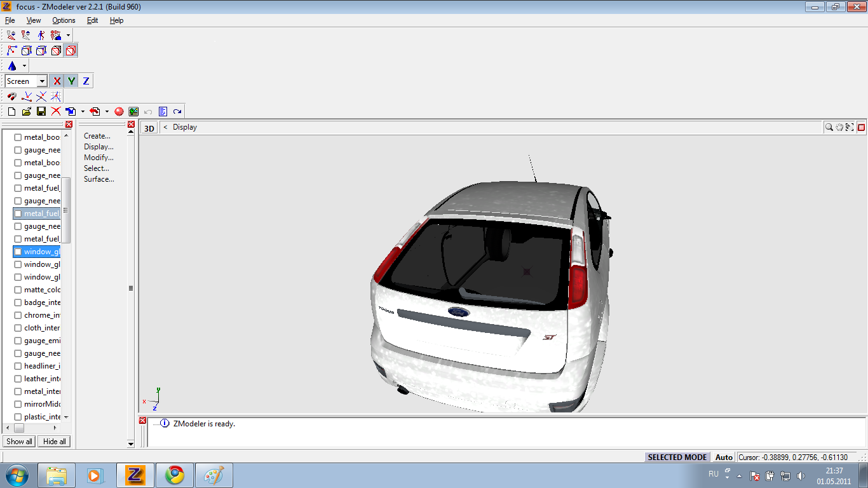Screen dimensions: 868x488
Task: Click the hand pan icon in viewport
Action: (839, 127)
